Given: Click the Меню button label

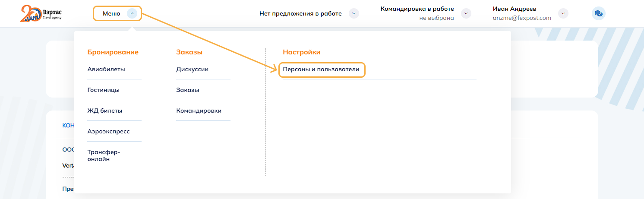Looking at the screenshot, I should tap(111, 13).
